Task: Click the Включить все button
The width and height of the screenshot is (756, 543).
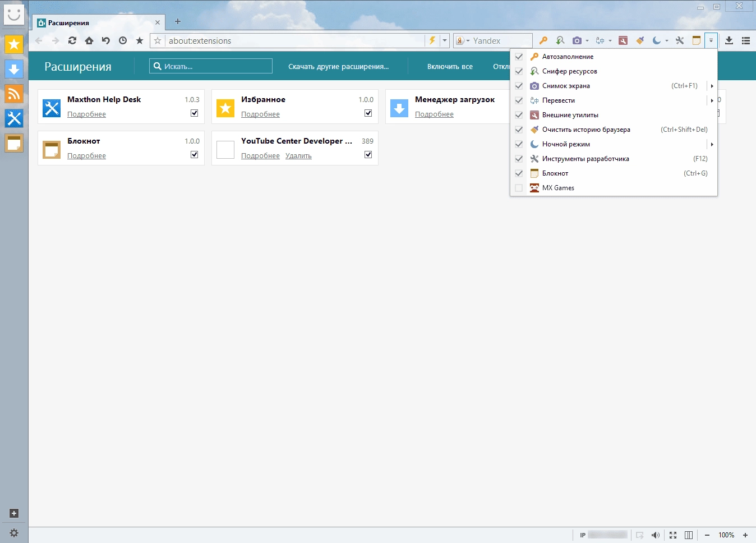Action: click(450, 66)
